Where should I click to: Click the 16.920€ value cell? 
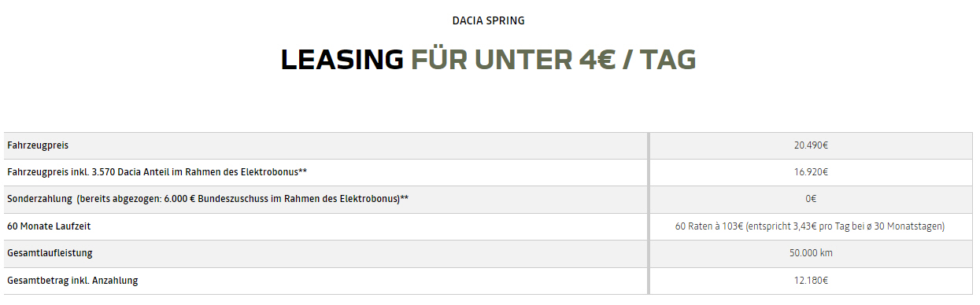811,172
